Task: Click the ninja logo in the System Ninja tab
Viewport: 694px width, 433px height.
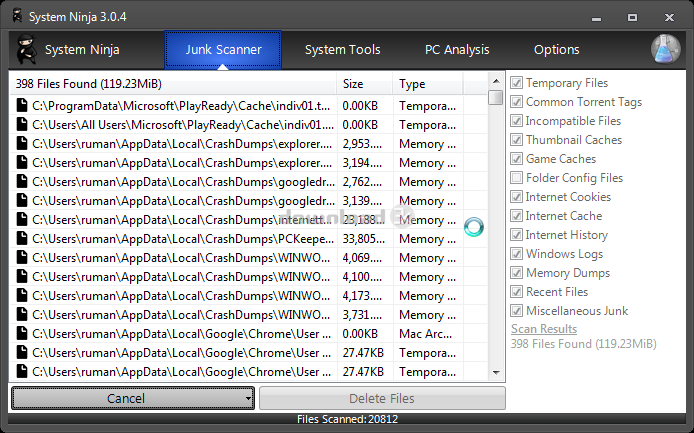Action: (26, 50)
